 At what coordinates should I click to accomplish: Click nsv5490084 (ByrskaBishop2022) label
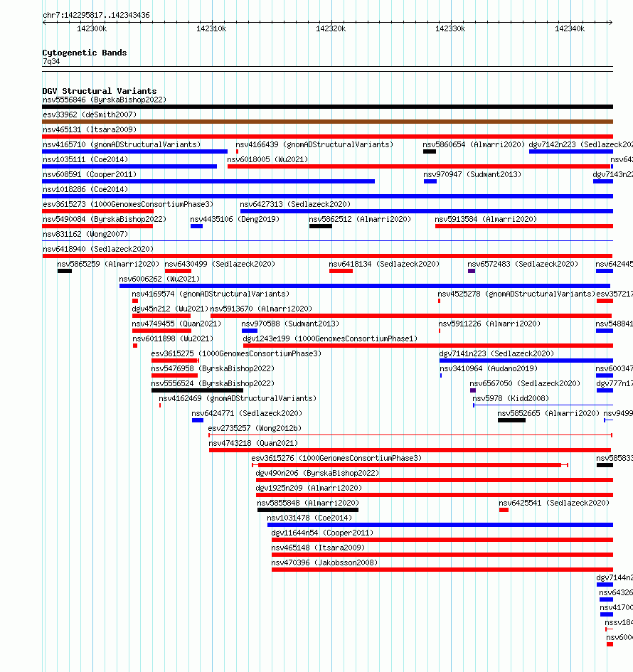coord(104,220)
